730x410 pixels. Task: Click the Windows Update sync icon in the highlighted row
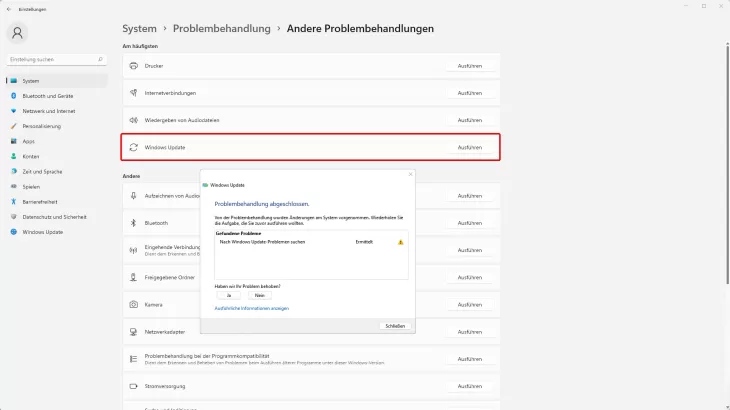point(133,147)
